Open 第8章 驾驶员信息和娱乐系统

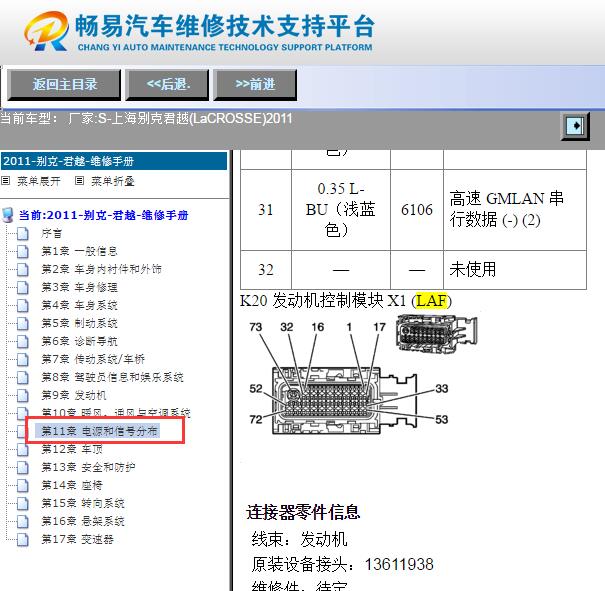click(x=112, y=377)
